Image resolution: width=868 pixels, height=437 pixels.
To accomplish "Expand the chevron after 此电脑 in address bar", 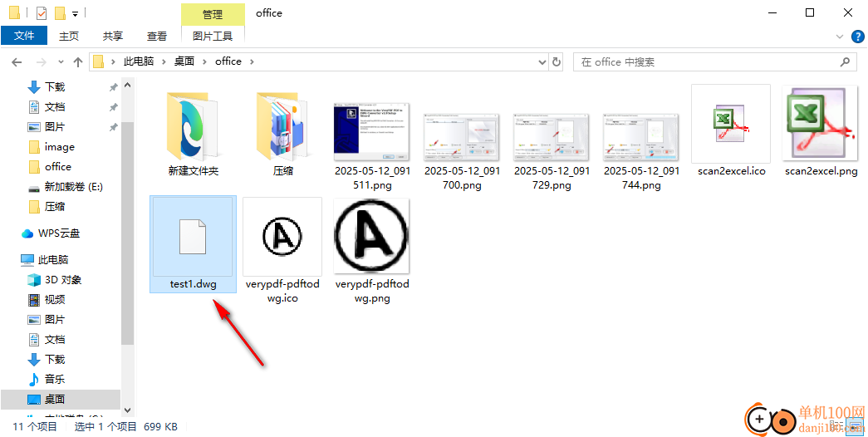I will click(x=164, y=62).
